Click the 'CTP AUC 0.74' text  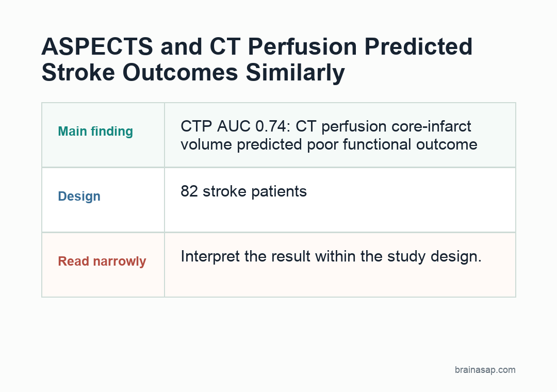click(233, 126)
